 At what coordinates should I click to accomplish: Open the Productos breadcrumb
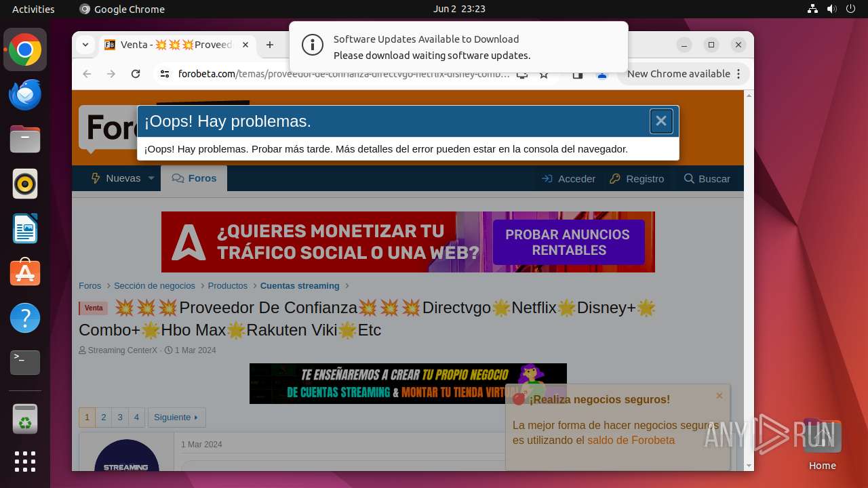coord(228,286)
